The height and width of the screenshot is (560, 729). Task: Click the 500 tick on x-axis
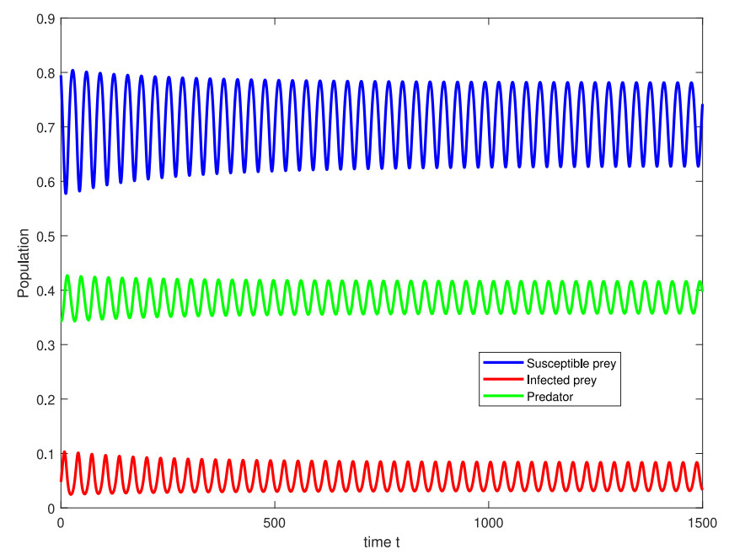click(274, 522)
